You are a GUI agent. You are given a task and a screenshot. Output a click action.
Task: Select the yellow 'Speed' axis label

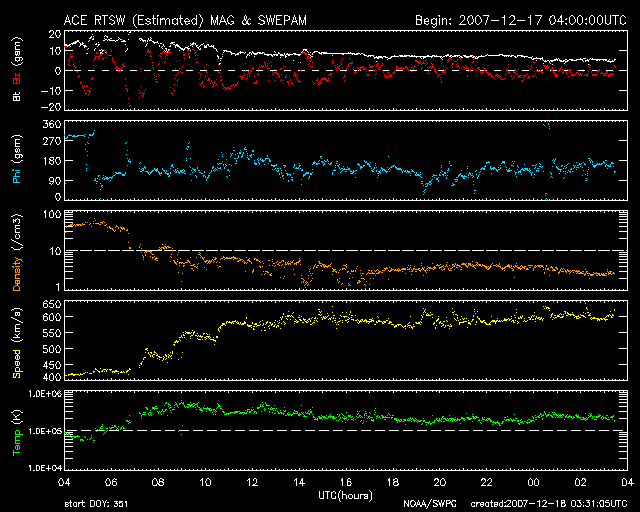click(x=17, y=364)
